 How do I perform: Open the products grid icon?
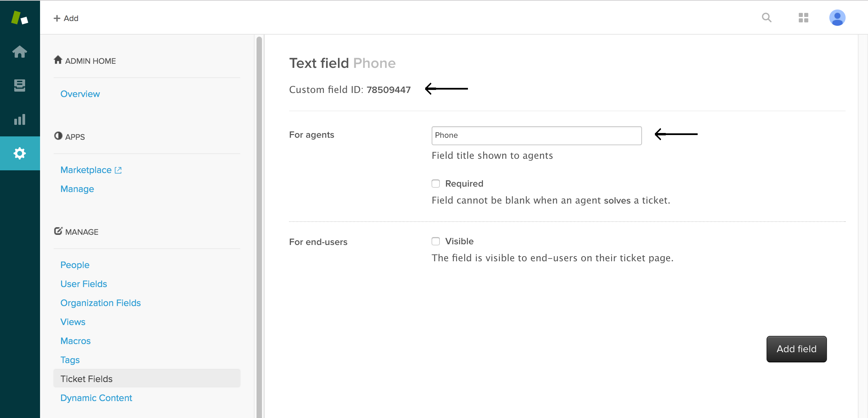click(803, 18)
